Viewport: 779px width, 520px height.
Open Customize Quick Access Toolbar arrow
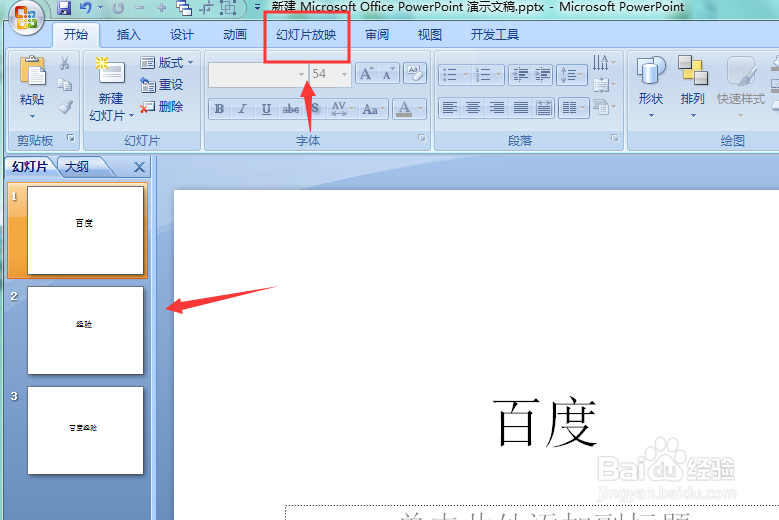click(257, 7)
